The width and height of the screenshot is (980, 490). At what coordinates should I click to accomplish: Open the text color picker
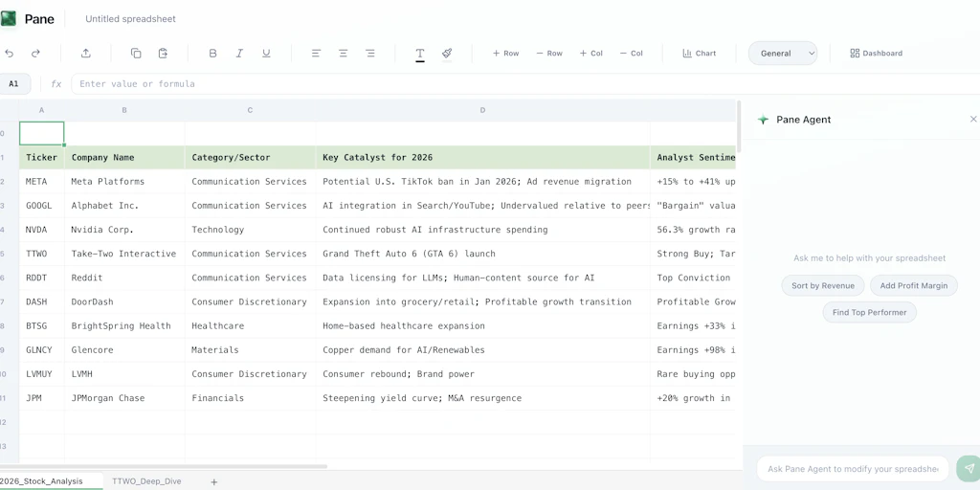pyautogui.click(x=420, y=54)
